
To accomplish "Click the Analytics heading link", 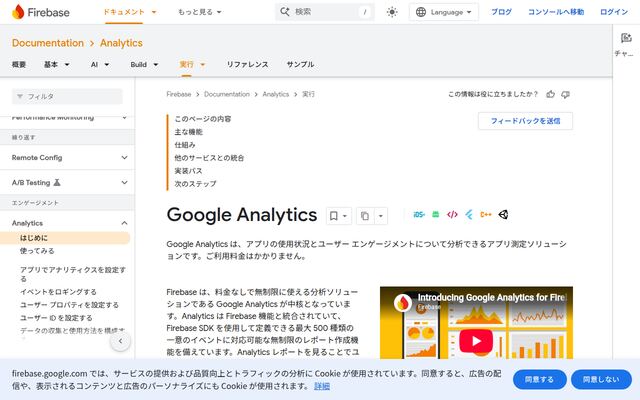I will 121,43.
